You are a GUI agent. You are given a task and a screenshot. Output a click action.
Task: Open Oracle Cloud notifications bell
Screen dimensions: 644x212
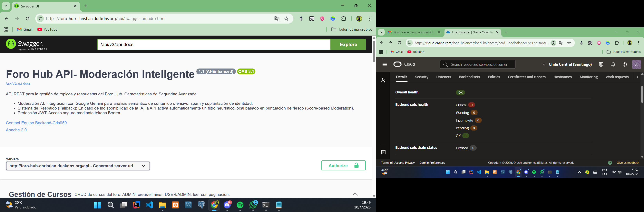coord(613,65)
